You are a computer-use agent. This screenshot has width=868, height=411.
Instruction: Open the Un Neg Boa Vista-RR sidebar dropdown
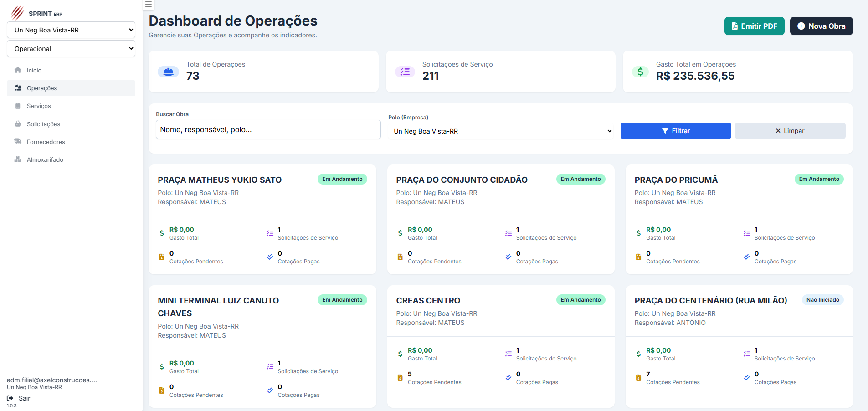click(x=71, y=30)
